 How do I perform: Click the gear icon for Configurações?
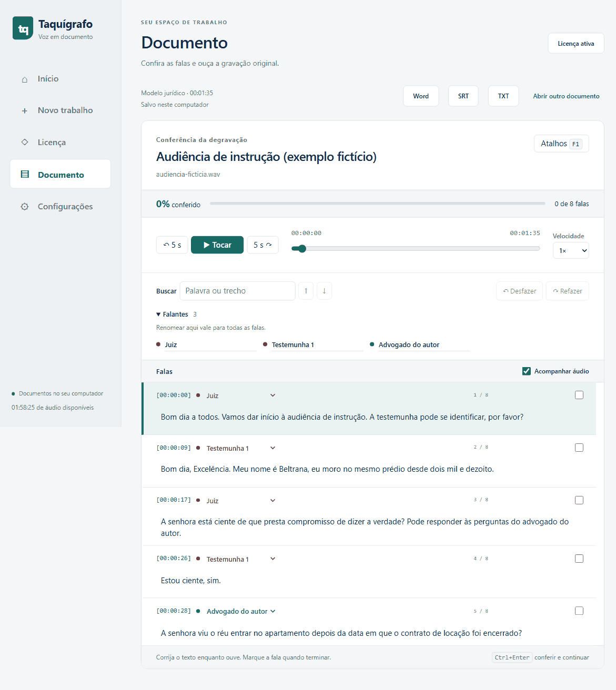pos(25,207)
